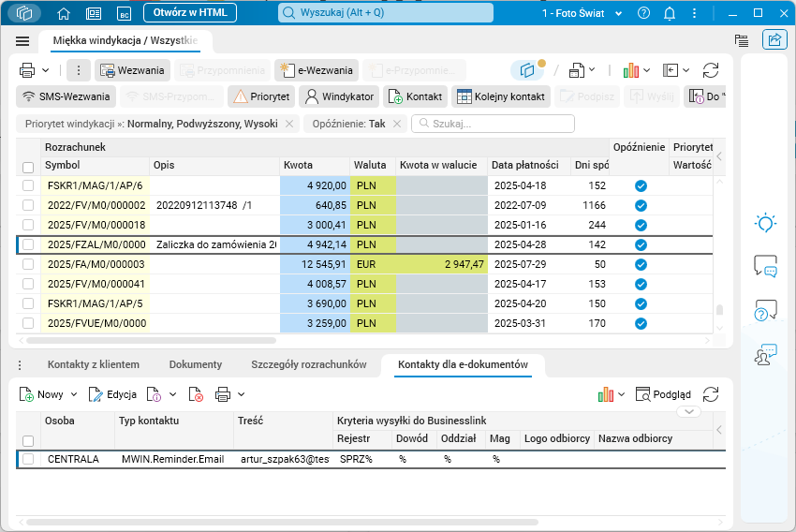
Task: Check the row FSKR1/MAG/1/AP/6
Action: [x=28, y=185]
